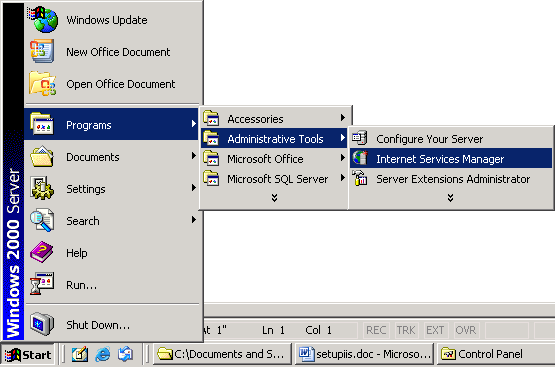Expand the Search submenu arrow
Image resolution: width=555 pixels, height=367 pixels.
point(194,220)
